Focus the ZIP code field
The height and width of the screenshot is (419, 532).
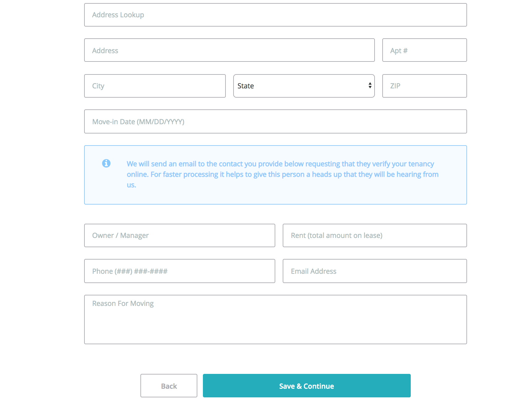pyautogui.click(x=424, y=86)
